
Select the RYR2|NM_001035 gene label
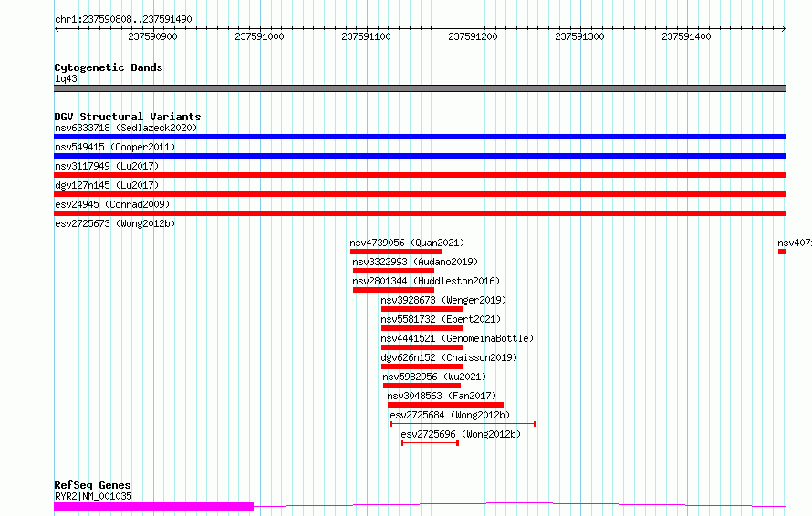[93, 496]
